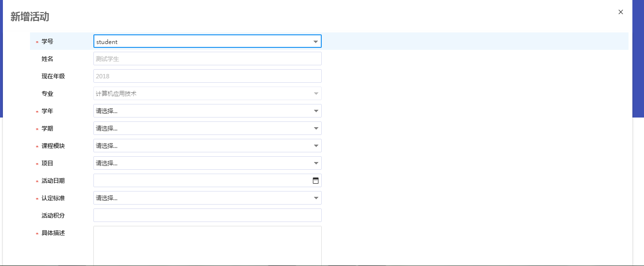Viewport: 644px width, 266px height.
Task: Expand the 学号 dropdown arrow
Action: pos(315,42)
